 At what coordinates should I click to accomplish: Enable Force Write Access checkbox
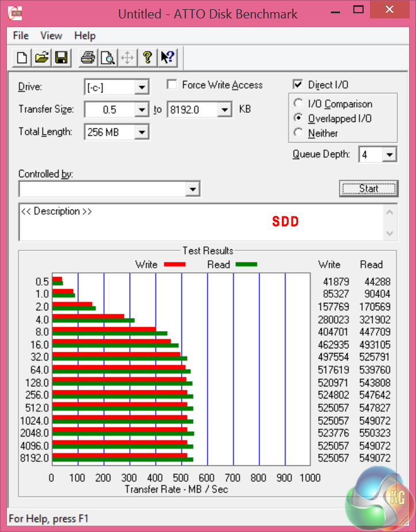(x=172, y=84)
